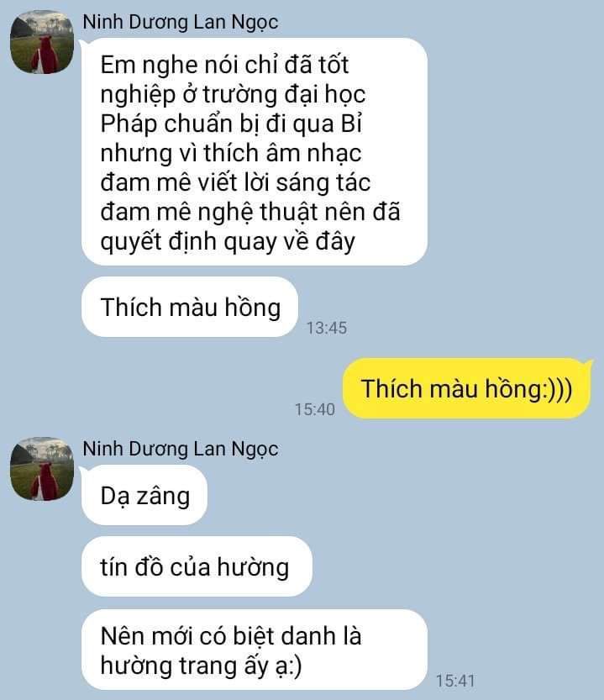Click the phrase 'quyết định quay về đây'
The height and width of the screenshot is (700, 604).
pyautogui.click(x=228, y=241)
